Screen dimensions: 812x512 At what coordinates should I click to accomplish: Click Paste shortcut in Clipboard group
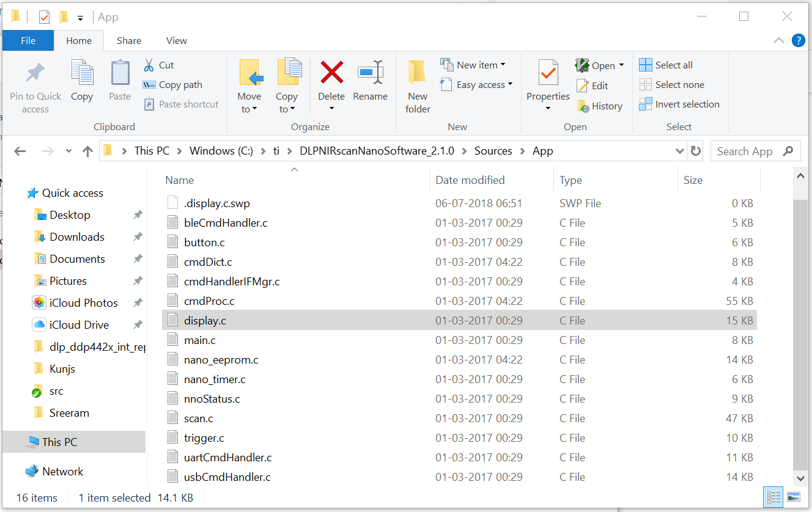(x=181, y=104)
